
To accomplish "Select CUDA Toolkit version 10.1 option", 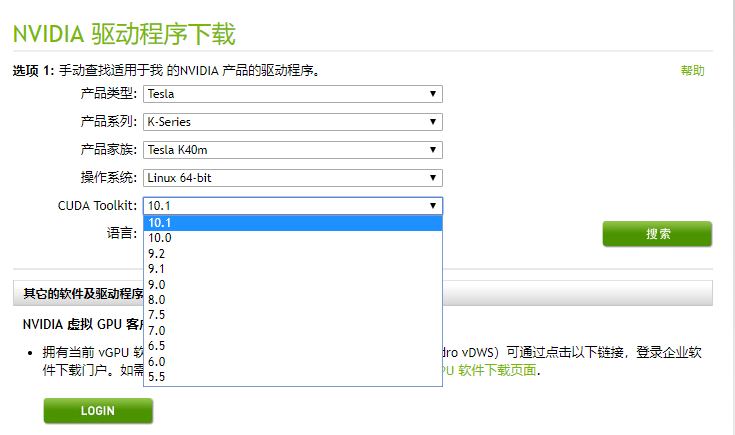I will click(292, 223).
